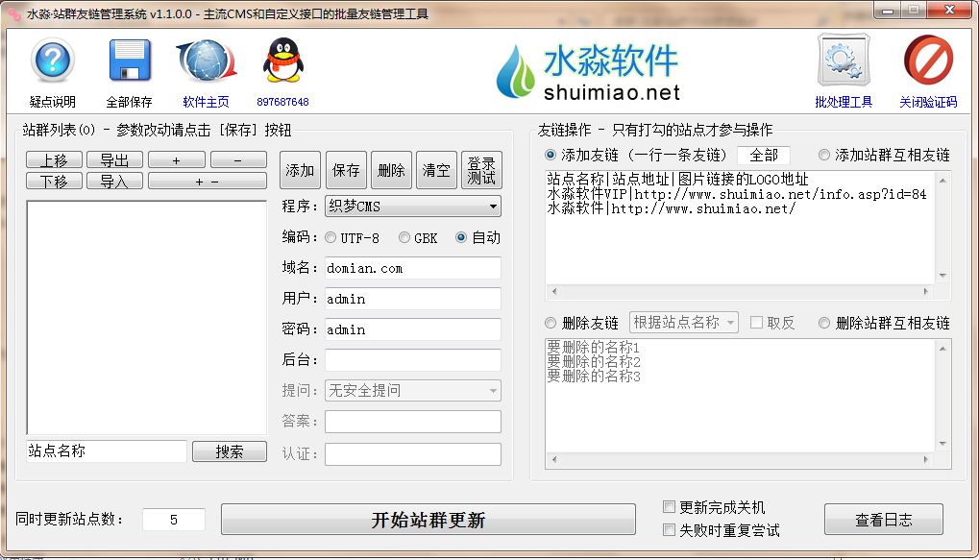This screenshot has width=979, height=560.
Task: Open the 疑点说明 help icon
Action: pos(53,60)
